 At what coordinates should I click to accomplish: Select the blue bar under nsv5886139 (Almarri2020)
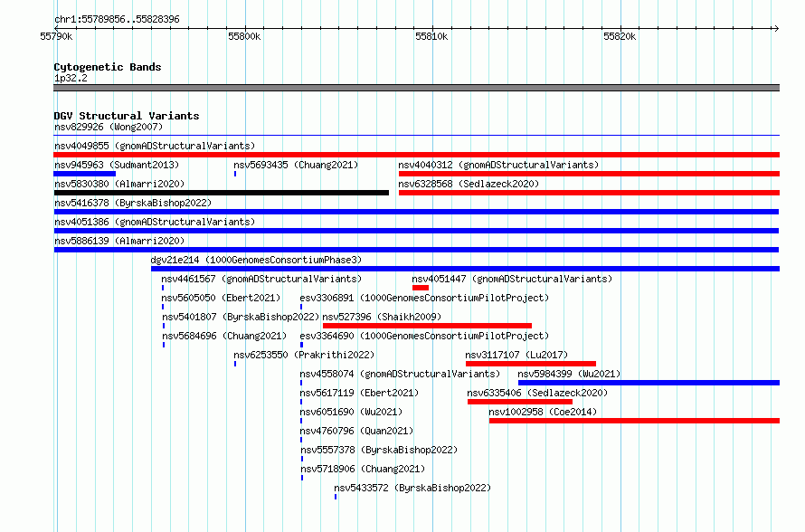tap(416, 250)
